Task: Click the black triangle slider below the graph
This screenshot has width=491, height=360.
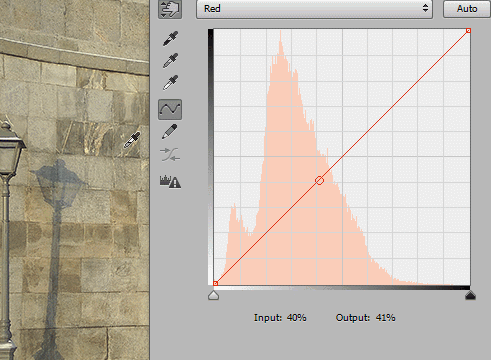Action: (470, 295)
